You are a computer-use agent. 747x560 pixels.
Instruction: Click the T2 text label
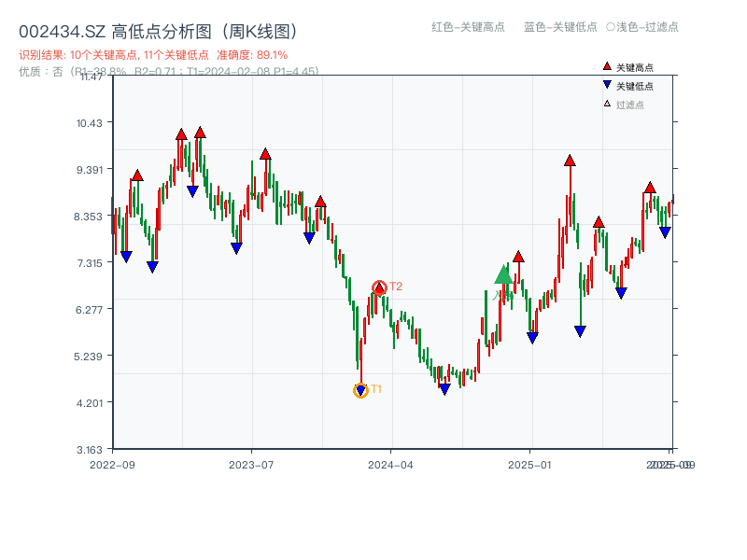[x=396, y=287]
